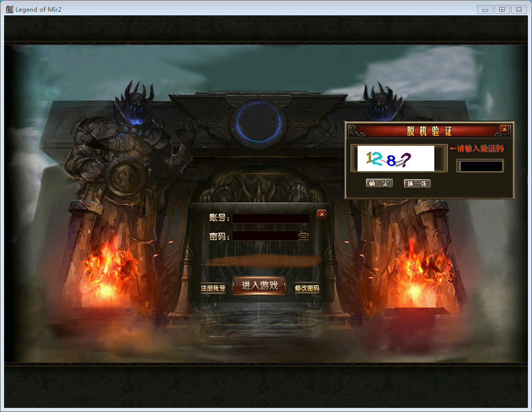Image resolution: width=532 pixels, height=412 pixels.
Task: Close the login panel with red X
Action: click(x=322, y=214)
